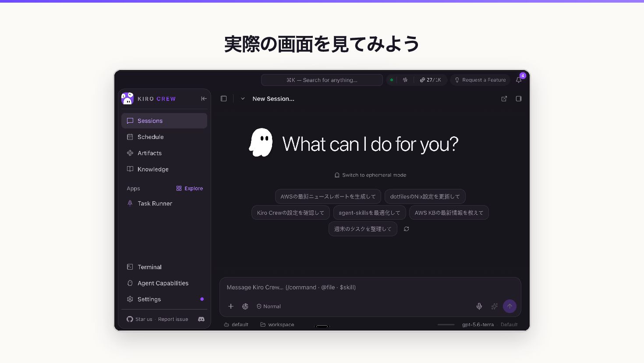
Task: Pick the '週末のタスクを整理して' suggestion
Action: coord(363,229)
